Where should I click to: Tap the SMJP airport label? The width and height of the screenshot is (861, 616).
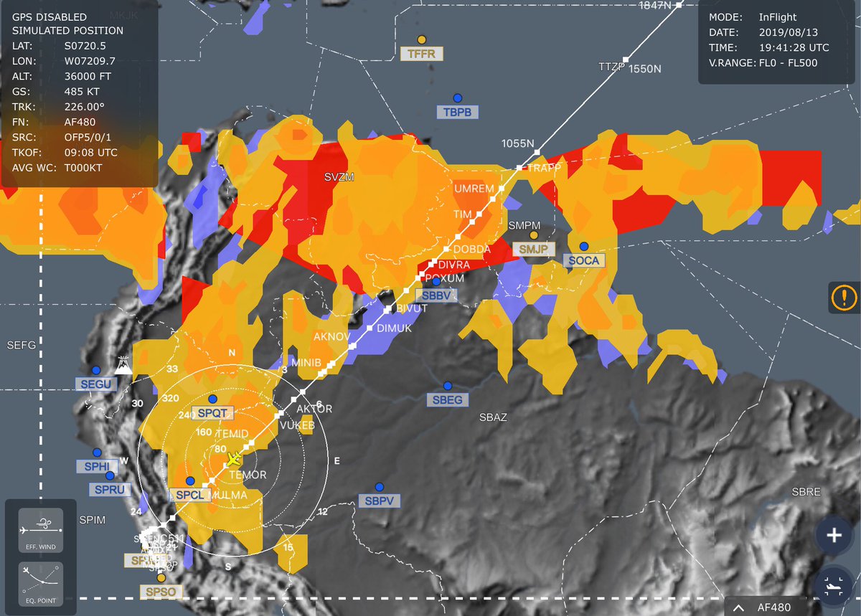pos(532,249)
